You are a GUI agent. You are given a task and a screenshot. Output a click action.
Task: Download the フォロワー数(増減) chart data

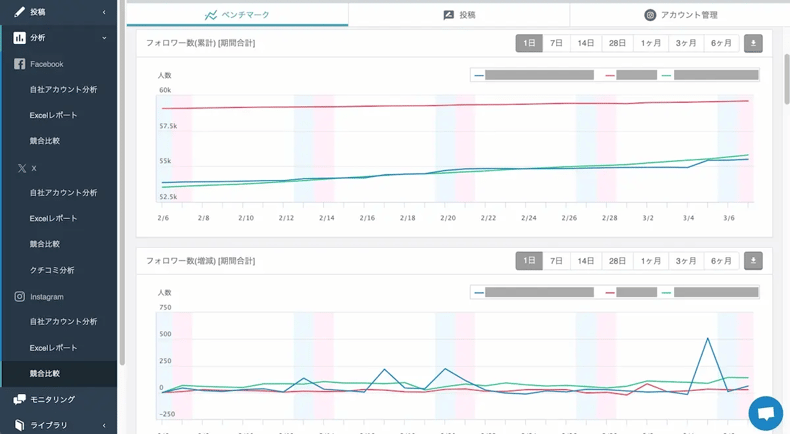coord(753,261)
